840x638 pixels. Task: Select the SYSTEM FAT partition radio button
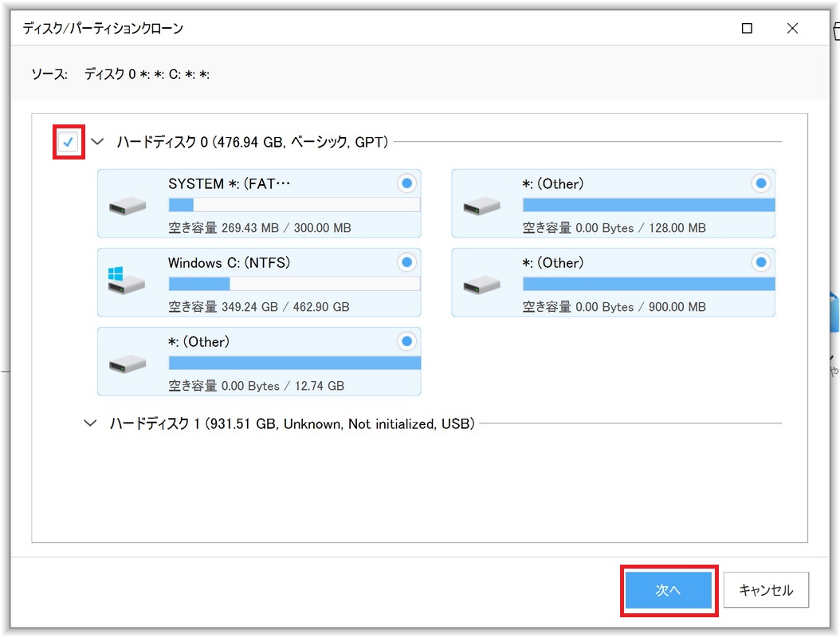coord(406,184)
